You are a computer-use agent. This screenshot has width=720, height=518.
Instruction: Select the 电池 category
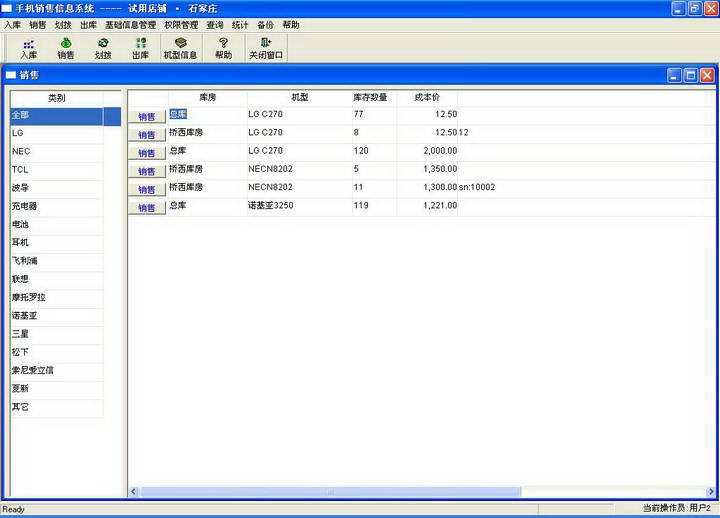(x=56, y=225)
